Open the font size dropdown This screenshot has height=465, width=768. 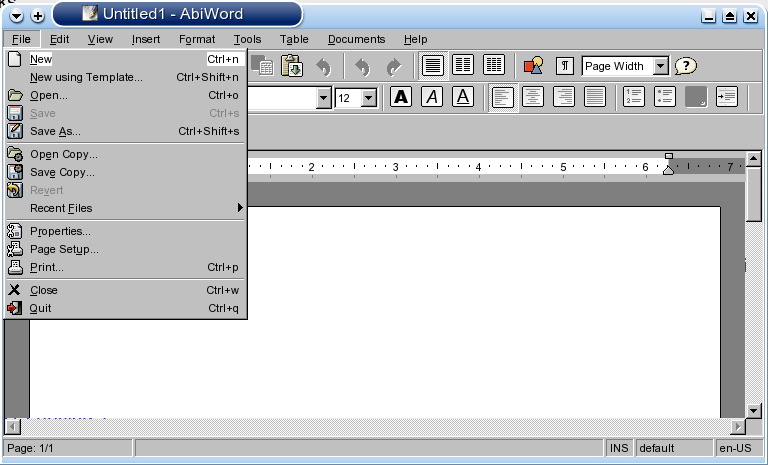[x=368, y=98]
